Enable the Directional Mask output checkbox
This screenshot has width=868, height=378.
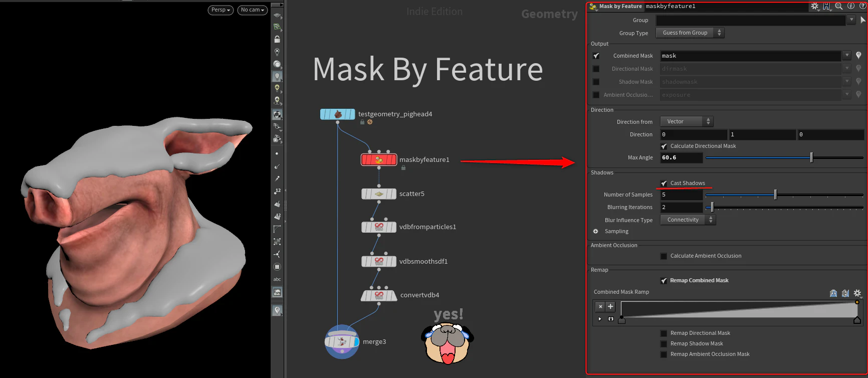(x=596, y=69)
